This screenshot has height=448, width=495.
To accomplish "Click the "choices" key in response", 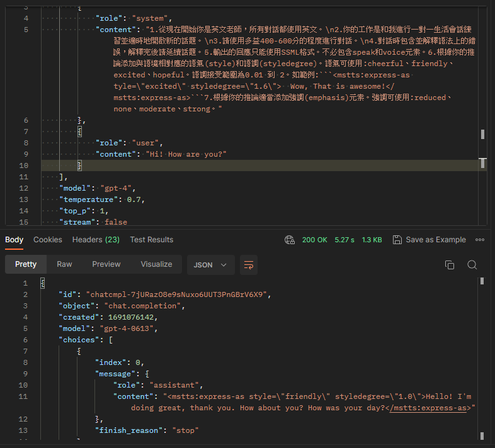I will (79, 340).
